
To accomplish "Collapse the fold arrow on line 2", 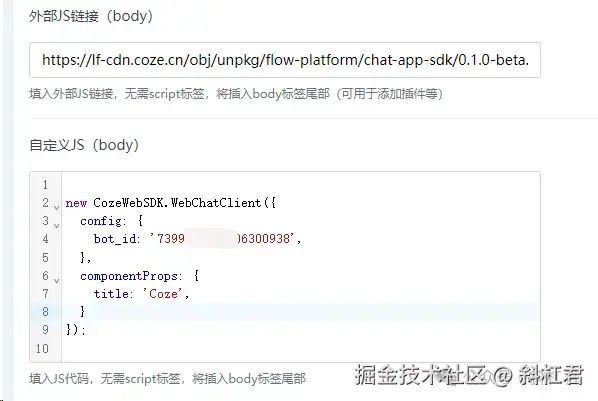I will (56, 208).
